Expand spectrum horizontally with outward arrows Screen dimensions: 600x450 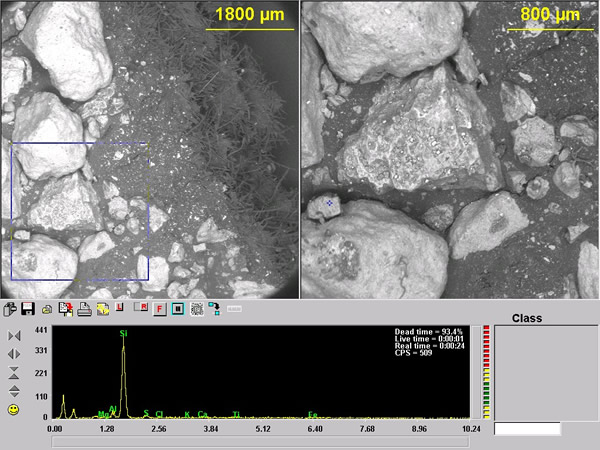(14, 354)
